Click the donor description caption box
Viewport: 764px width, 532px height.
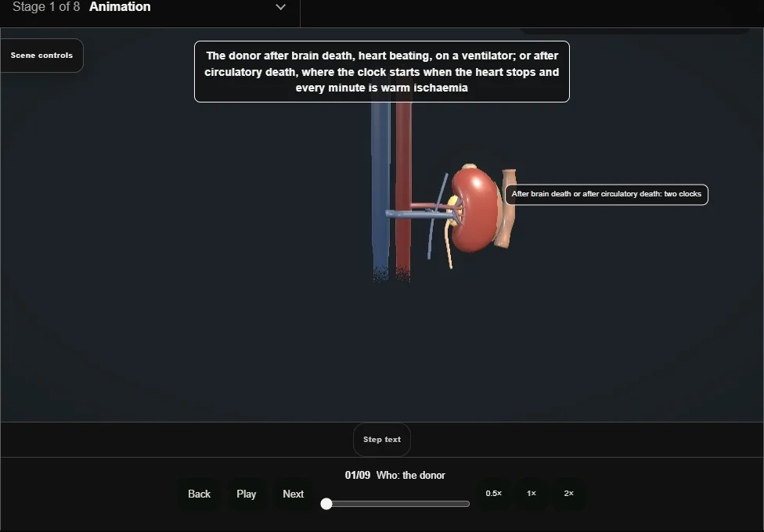tap(382, 72)
